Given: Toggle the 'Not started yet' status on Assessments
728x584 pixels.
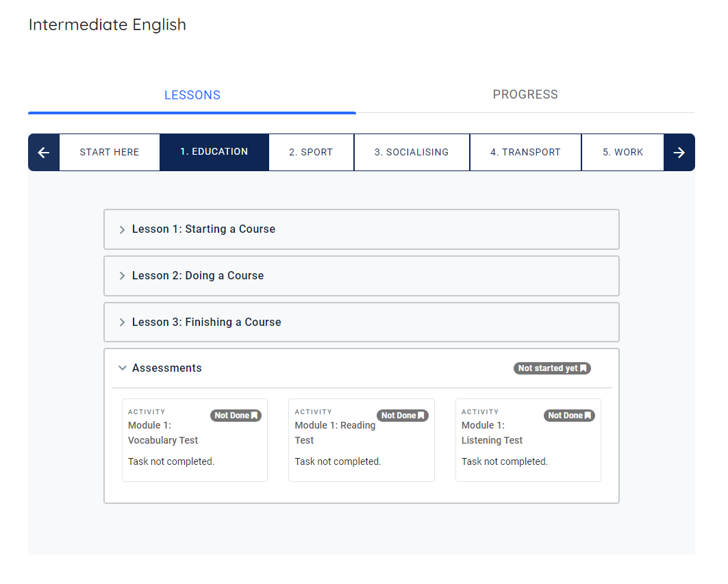Looking at the screenshot, I should point(552,368).
